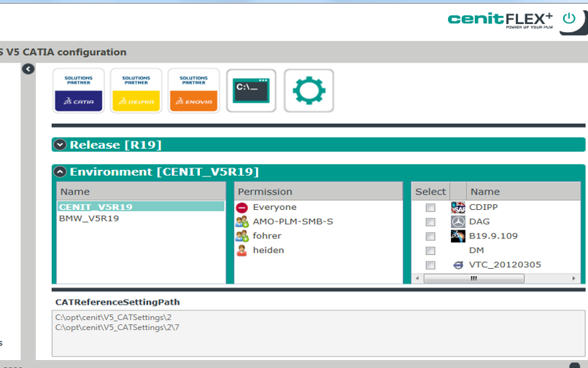Tick the VTC_20120305 checkbox
The height and width of the screenshot is (368, 588).
point(430,265)
